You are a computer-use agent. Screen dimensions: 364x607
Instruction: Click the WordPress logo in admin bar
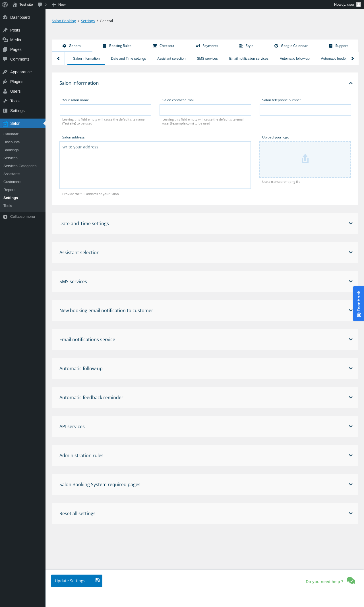pyautogui.click(x=5, y=5)
